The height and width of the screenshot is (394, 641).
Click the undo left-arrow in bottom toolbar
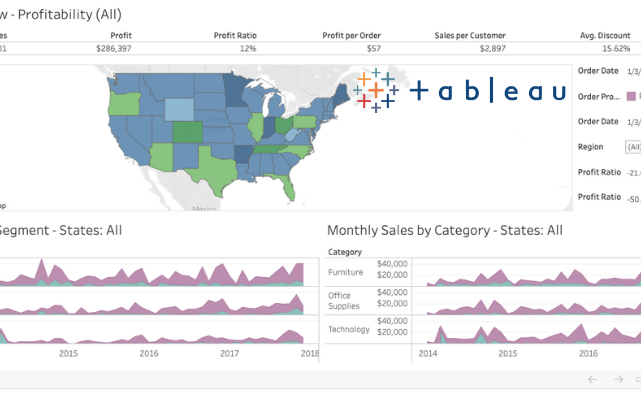[592, 379]
